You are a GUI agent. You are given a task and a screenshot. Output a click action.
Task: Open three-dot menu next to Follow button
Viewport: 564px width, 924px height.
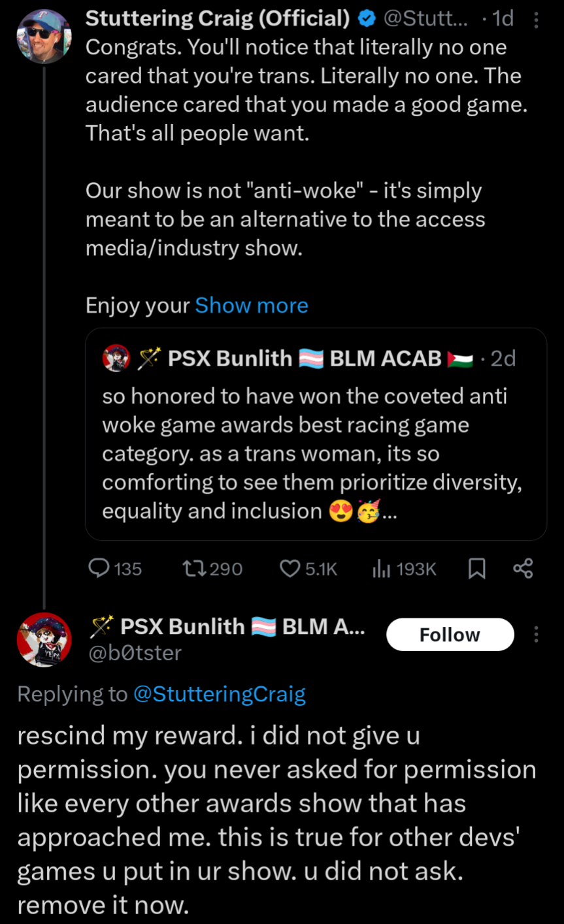coord(537,634)
